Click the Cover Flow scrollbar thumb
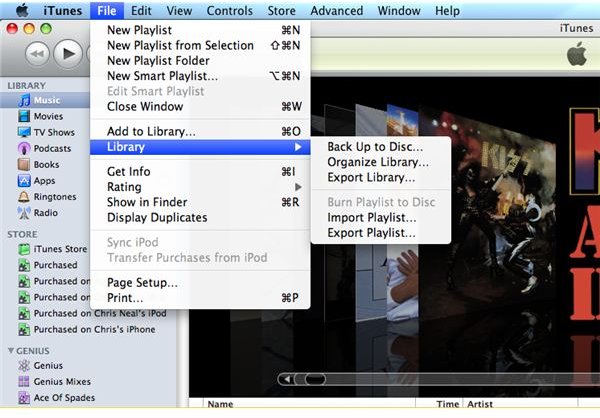The height and width of the screenshot is (418, 600). point(315,379)
